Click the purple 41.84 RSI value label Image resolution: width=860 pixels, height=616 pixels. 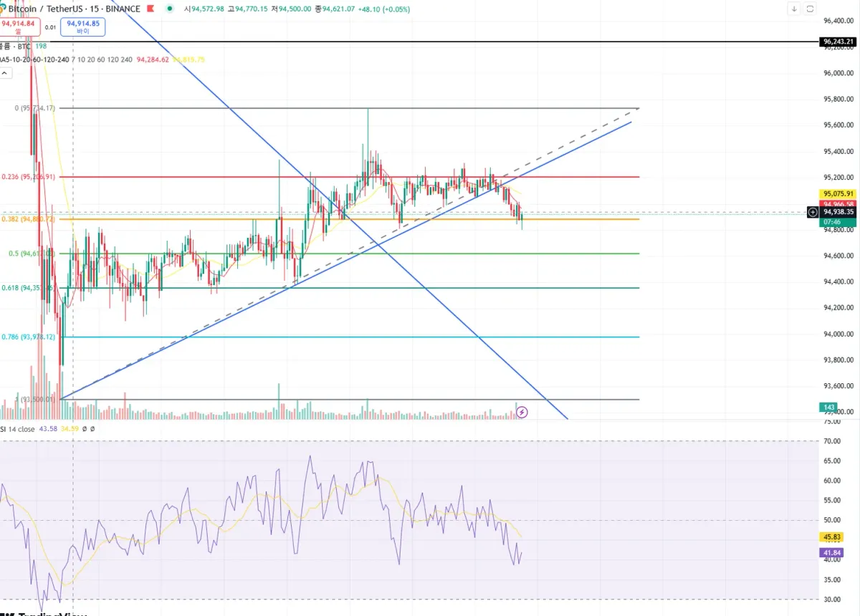(831, 553)
